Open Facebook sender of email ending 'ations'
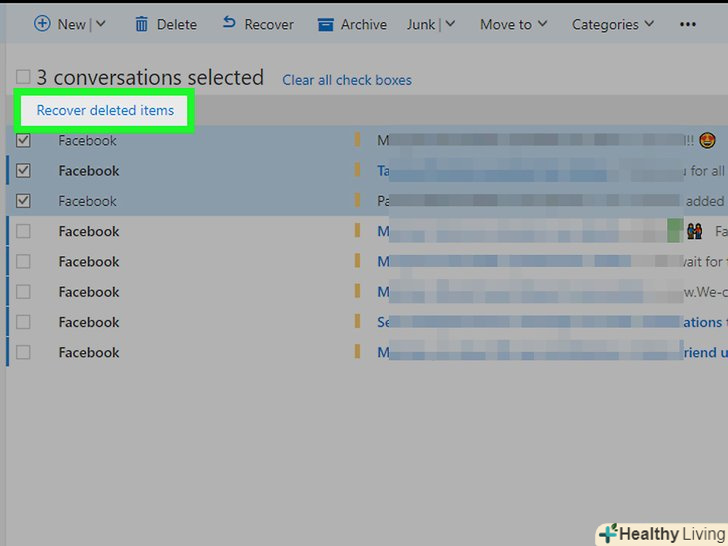 pyautogui.click(x=89, y=322)
